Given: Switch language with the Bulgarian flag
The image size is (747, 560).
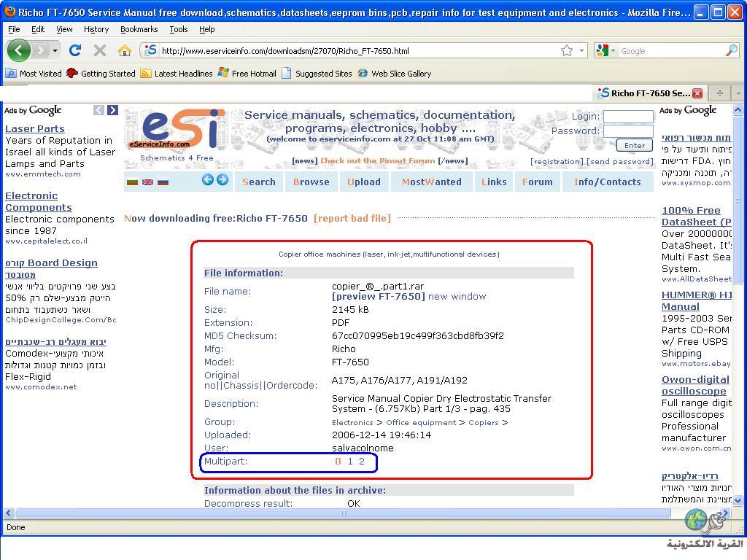Looking at the screenshot, I should tap(133, 182).
